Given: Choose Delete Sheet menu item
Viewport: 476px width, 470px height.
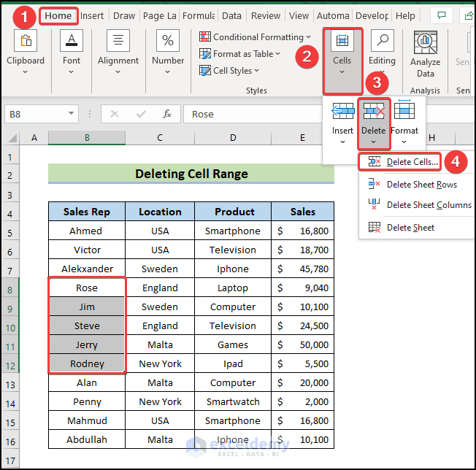Looking at the screenshot, I should [x=416, y=228].
